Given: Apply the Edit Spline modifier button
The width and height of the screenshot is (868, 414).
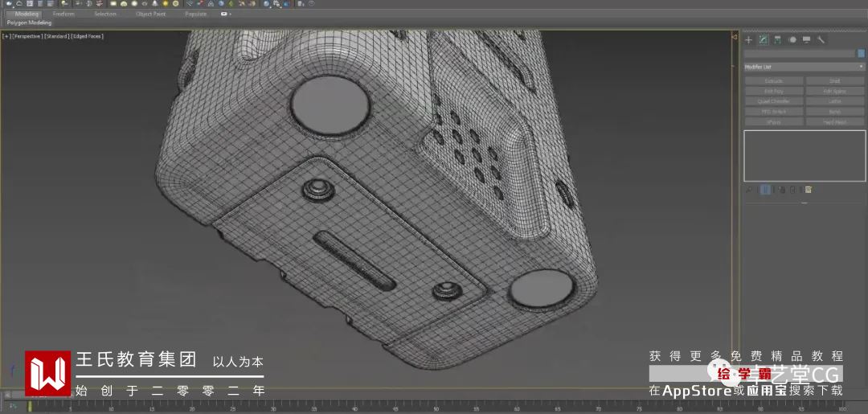Looking at the screenshot, I should pyautogui.click(x=835, y=92).
